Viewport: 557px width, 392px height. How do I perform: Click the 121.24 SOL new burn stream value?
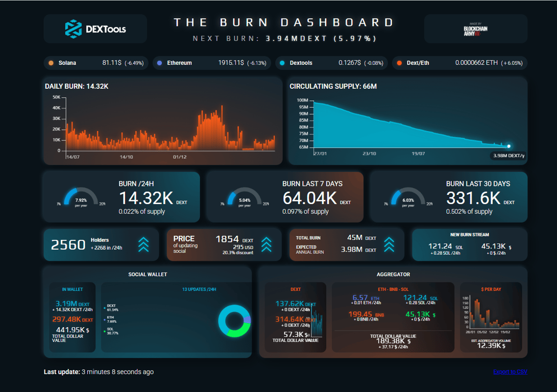446,246
